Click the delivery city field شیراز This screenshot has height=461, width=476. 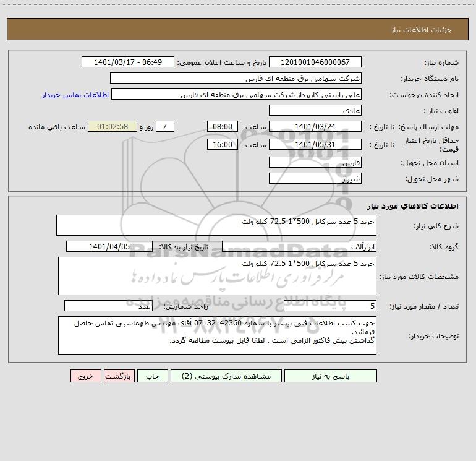click(315, 178)
